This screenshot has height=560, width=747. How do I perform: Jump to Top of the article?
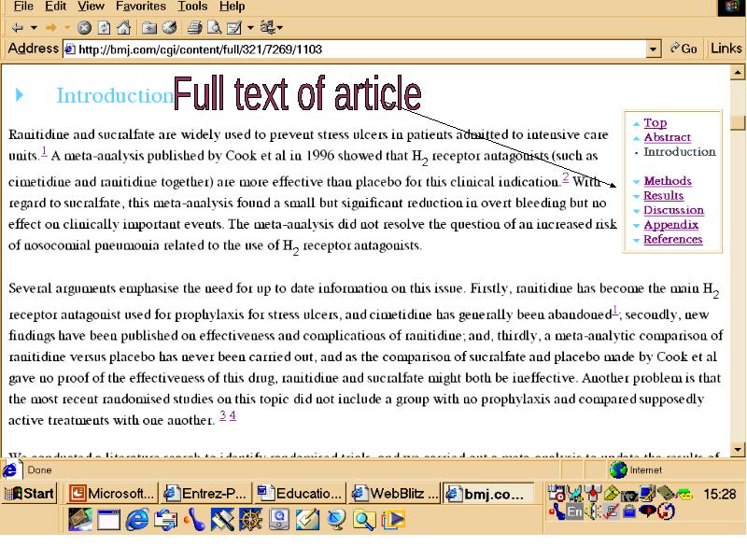[x=655, y=123]
